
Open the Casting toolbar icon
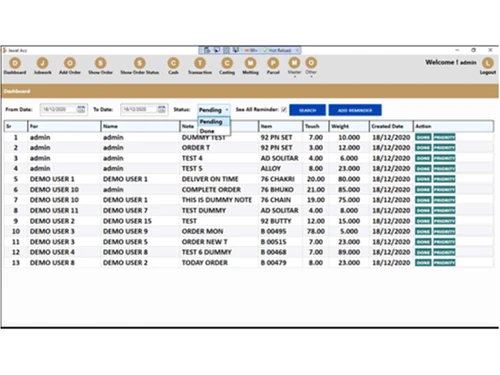click(227, 63)
